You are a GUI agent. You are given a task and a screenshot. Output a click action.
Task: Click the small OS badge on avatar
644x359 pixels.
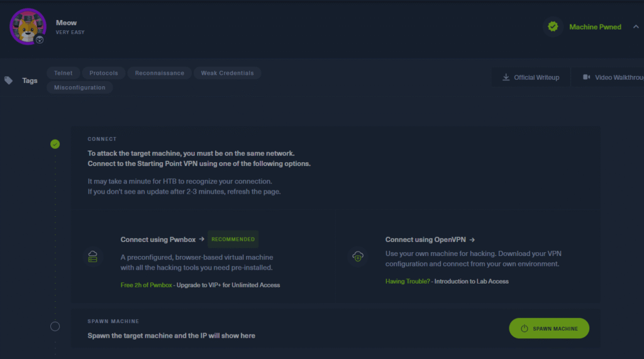(39, 40)
